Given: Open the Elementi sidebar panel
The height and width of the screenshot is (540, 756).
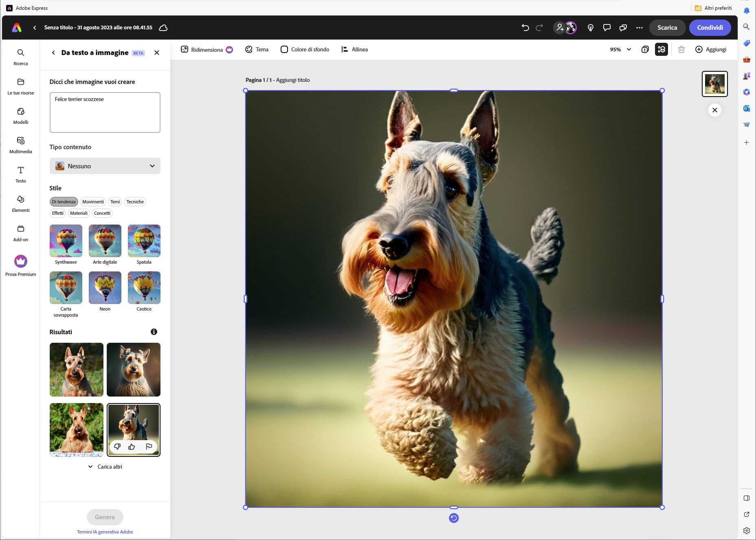Looking at the screenshot, I should point(21,203).
